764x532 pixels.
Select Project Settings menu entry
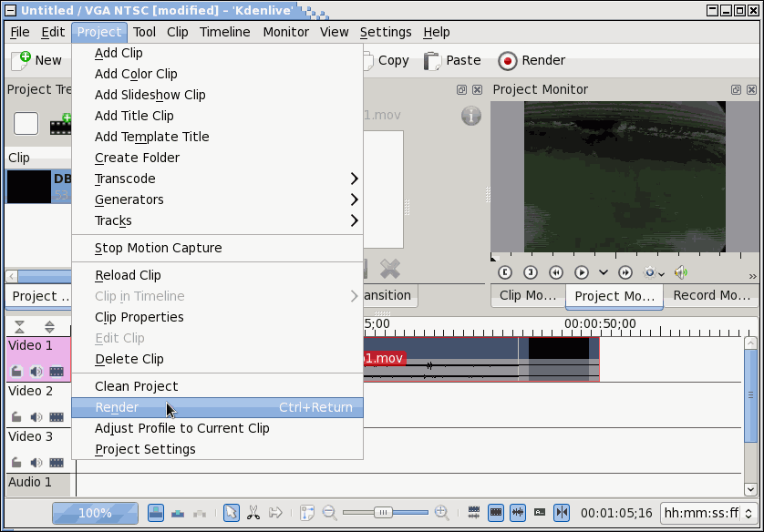pyautogui.click(x=217, y=449)
